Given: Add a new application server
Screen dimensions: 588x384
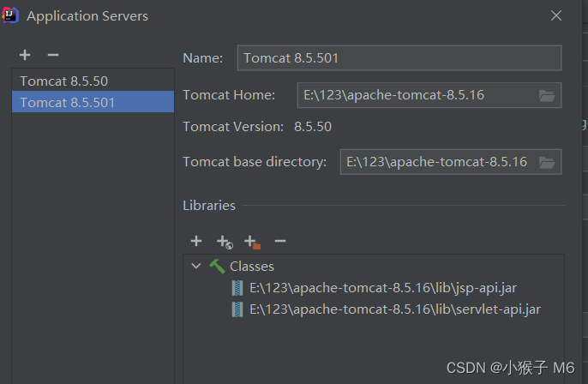Looking at the screenshot, I should pyautogui.click(x=25, y=55).
